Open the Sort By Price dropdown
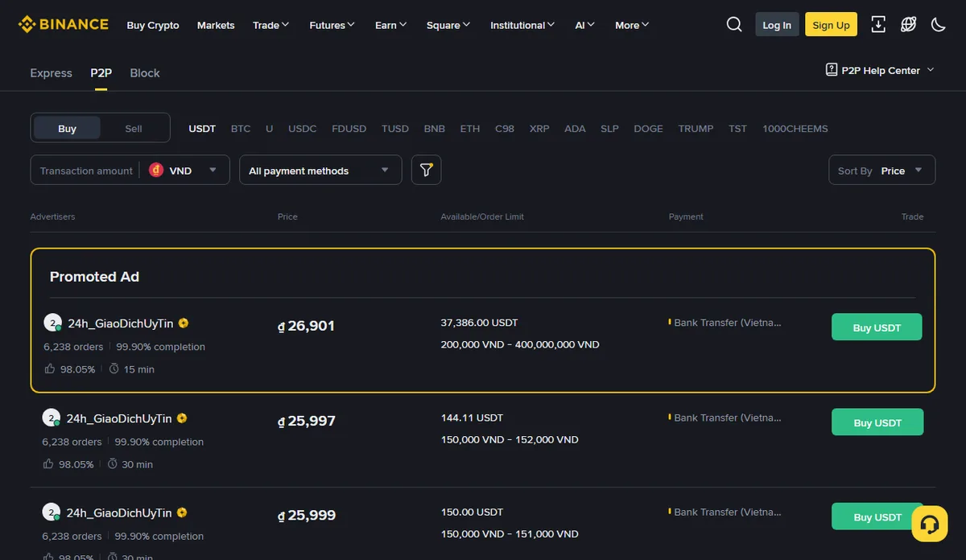The height and width of the screenshot is (560, 966). (x=881, y=170)
